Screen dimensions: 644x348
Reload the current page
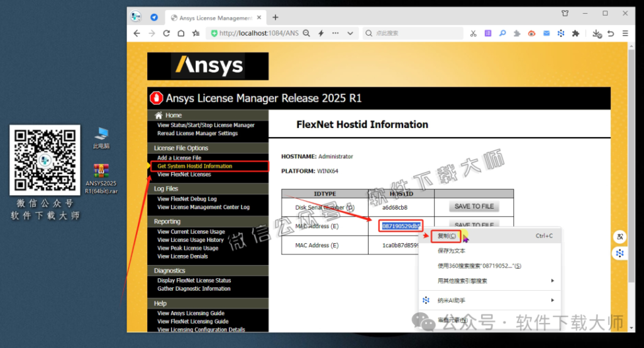(x=166, y=33)
